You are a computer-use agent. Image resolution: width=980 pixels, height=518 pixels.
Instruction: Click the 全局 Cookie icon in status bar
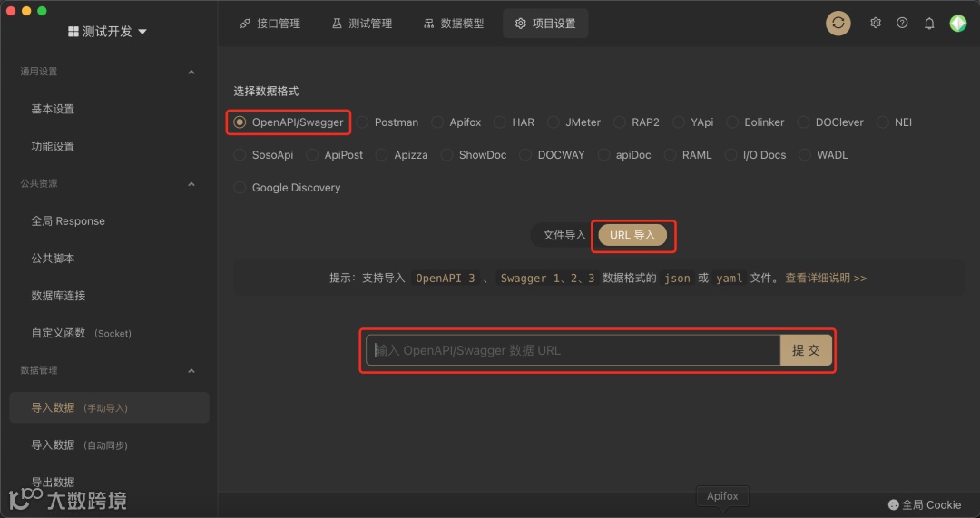click(893, 505)
